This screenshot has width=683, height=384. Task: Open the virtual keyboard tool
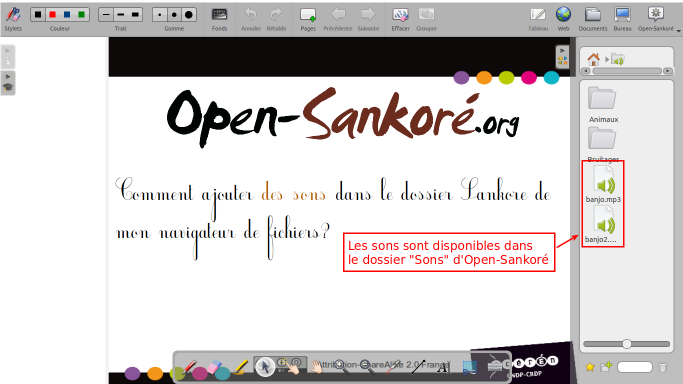click(495, 367)
